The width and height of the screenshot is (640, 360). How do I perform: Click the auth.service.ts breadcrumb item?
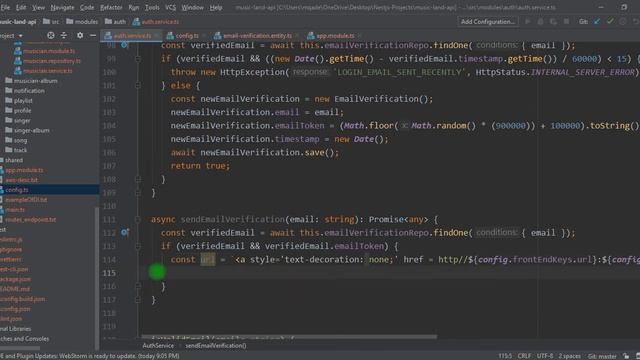point(156,22)
